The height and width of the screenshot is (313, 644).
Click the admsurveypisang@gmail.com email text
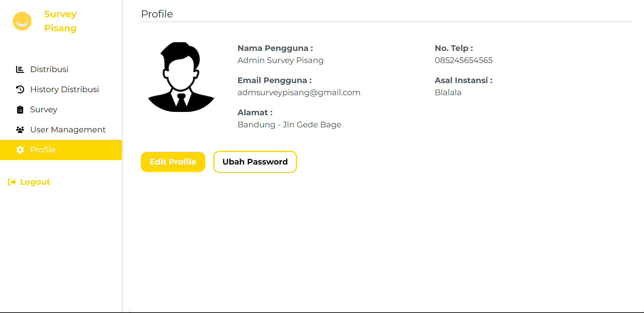[x=299, y=92]
